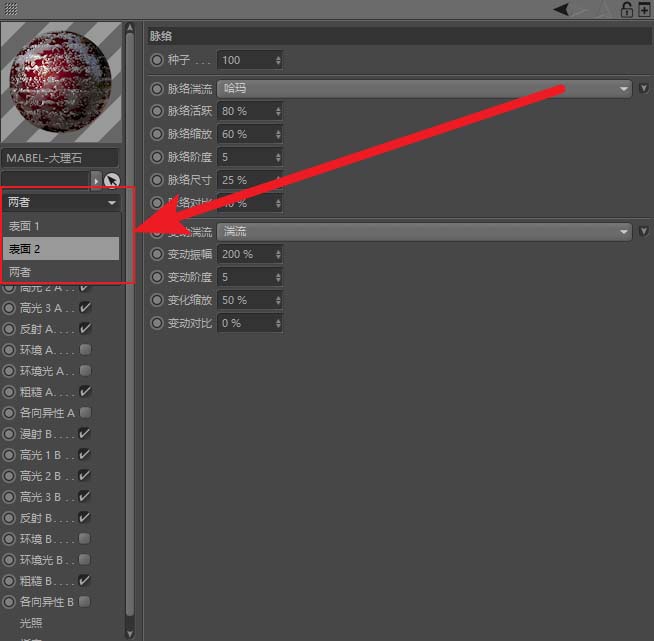Toggle the 高光 3 A checkbox
The height and width of the screenshot is (641, 654).
coord(85,307)
